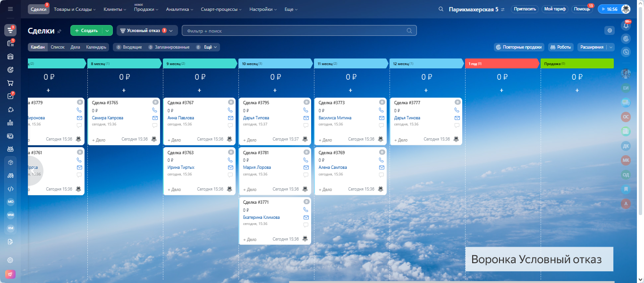Click the green Продажа stage header

point(577,63)
